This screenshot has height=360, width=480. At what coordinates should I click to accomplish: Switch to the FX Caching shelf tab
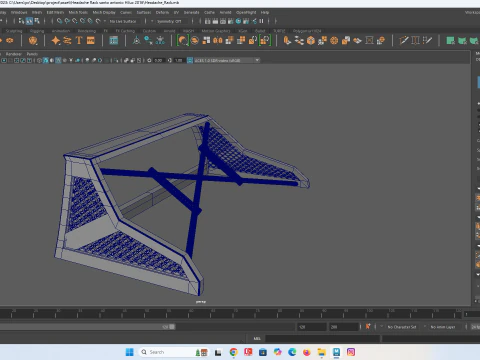point(125,31)
